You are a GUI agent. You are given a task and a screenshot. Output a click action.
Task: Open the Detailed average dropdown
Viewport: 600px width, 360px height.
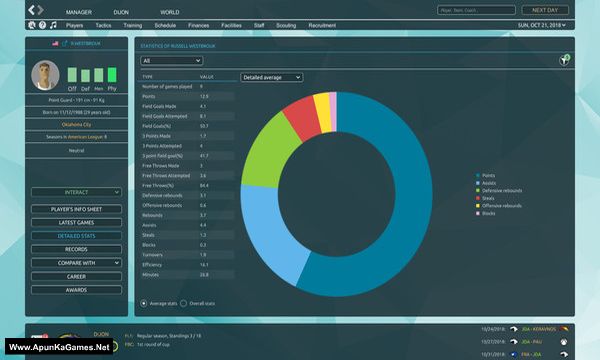272,77
